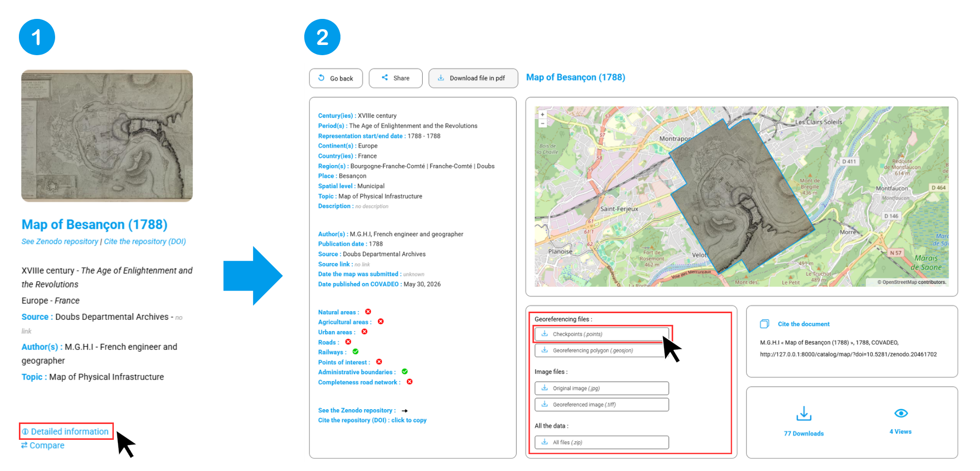Click the red cross next to Agricultural areas
This screenshot has width=980, height=471.
click(381, 321)
